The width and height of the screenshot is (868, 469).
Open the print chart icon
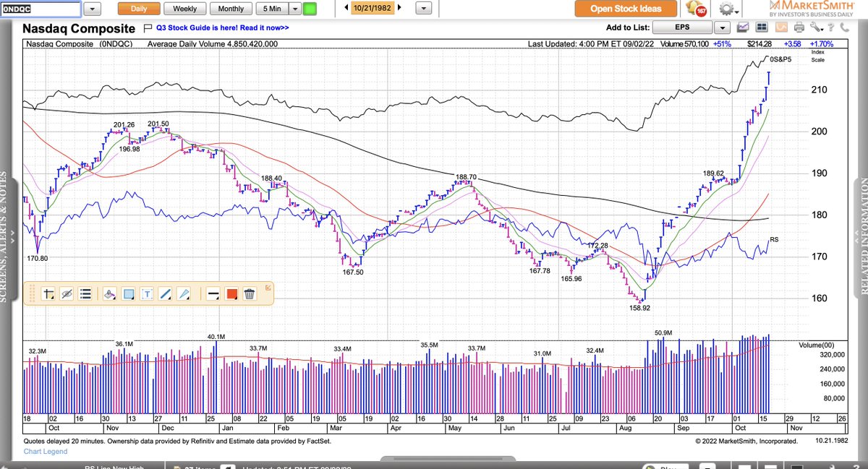pos(799,25)
